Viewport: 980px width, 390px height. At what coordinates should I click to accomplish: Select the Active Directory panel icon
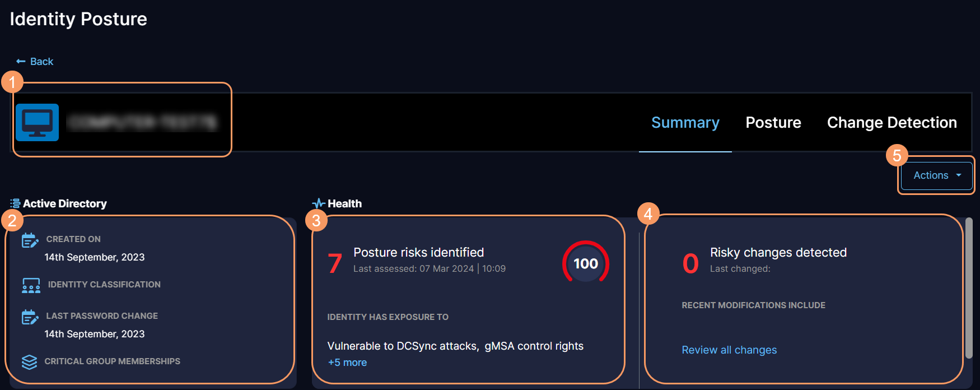15,203
